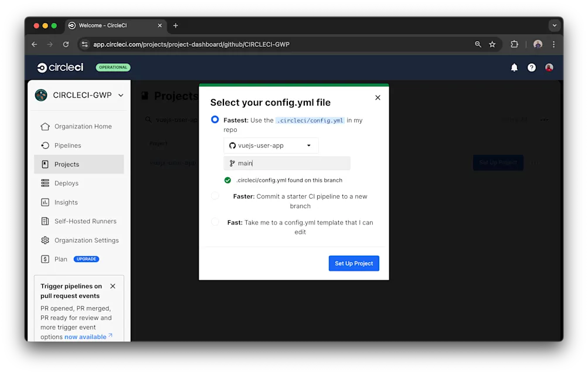
Task: Open the browser tab search chevron
Action: coord(555,25)
